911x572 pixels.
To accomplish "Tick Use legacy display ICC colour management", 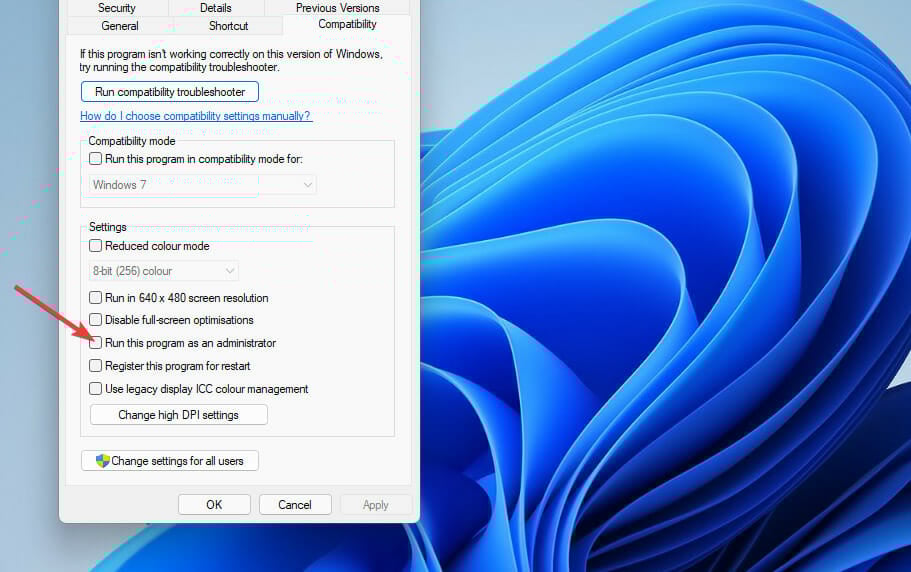I will pyautogui.click(x=95, y=389).
